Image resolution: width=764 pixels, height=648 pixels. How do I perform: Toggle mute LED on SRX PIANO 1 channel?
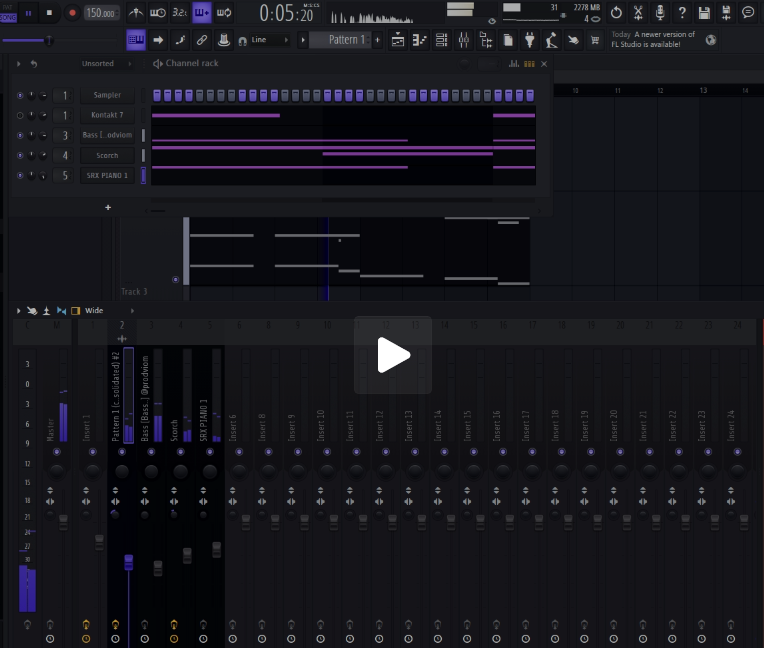click(20, 175)
